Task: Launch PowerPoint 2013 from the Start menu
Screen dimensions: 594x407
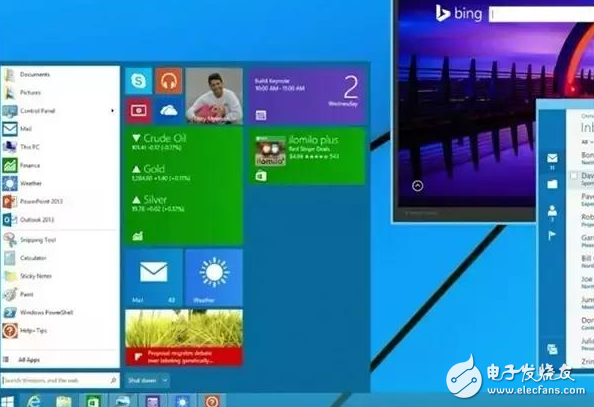Action: coord(61,201)
